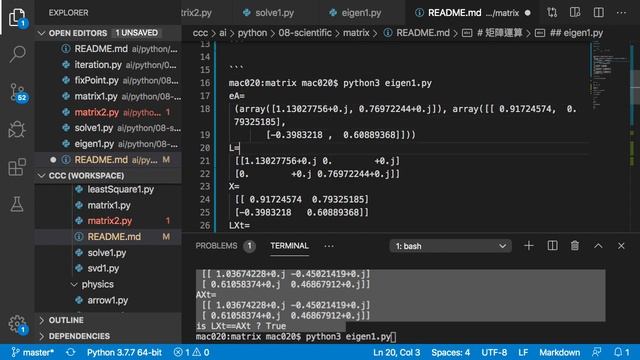Image resolution: width=640 pixels, height=360 pixels.
Task: Kill the terminal with trash icon
Action: [575, 246]
